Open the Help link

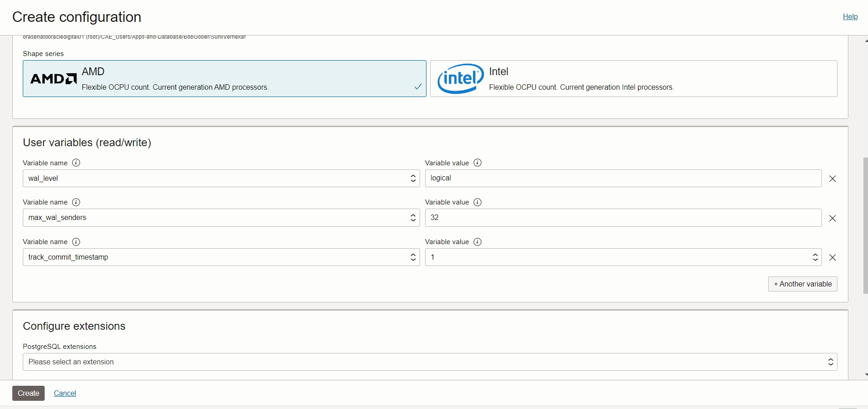pyautogui.click(x=850, y=16)
